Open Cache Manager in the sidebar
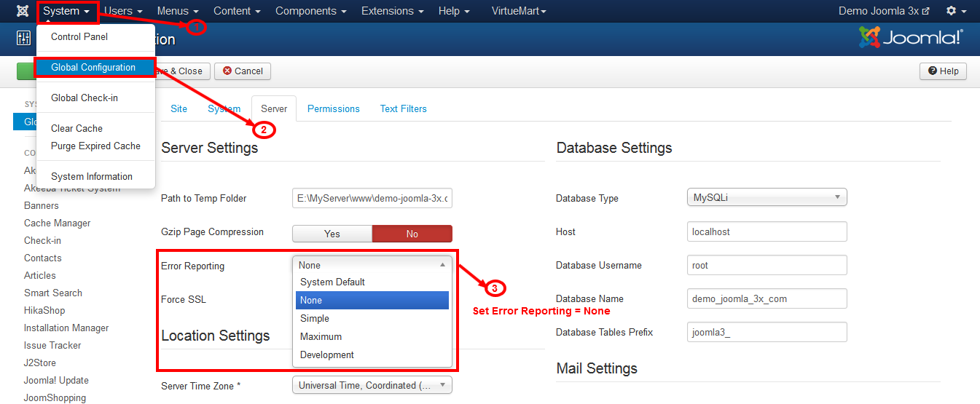The width and height of the screenshot is (980, 404). point(57,223)
